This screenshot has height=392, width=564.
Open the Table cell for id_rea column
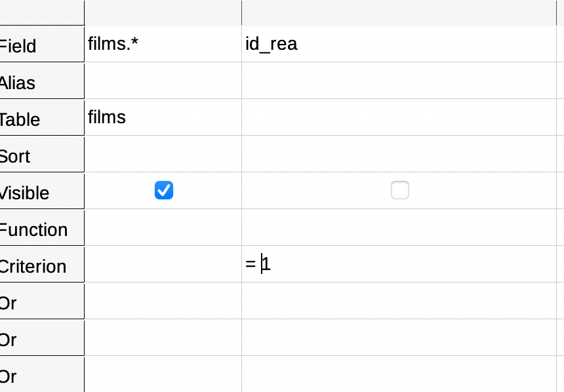pyautogui.click(x=399, y=117)
